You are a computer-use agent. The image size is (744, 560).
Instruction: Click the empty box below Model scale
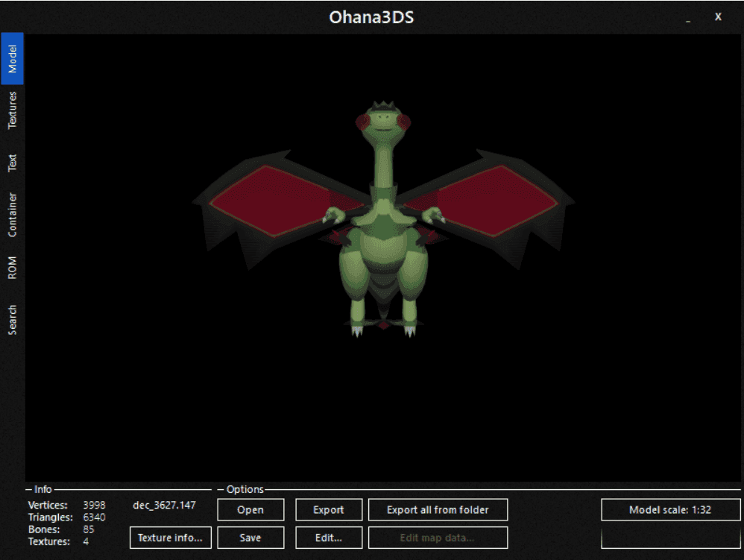click(670, 538)
